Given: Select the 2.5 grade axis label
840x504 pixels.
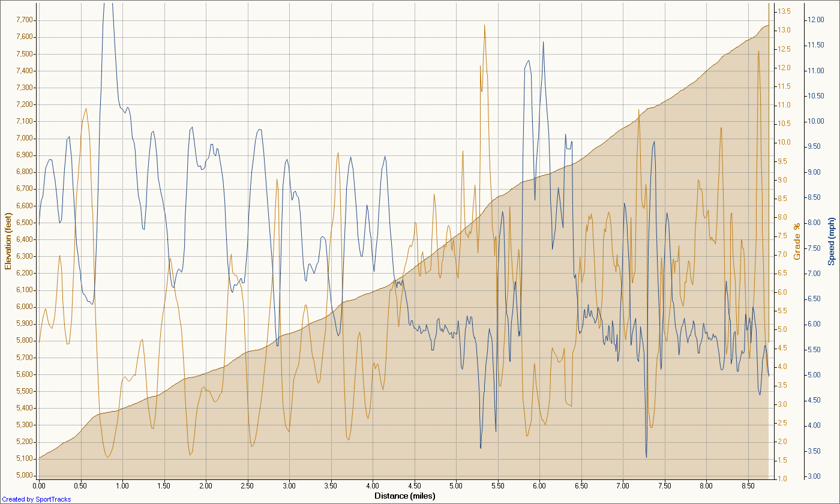Looking at the screenshot, I should click(783, 423).
